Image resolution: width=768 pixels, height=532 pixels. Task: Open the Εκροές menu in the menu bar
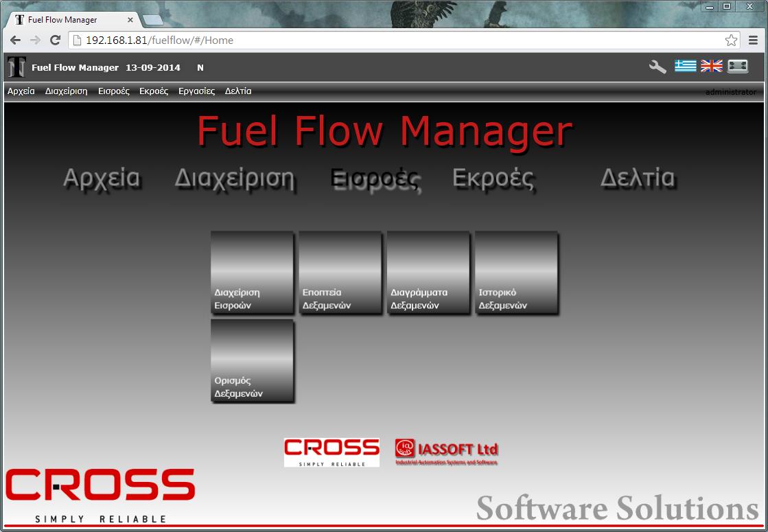[x=154, y=91]
